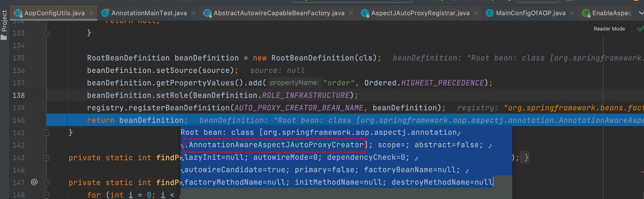Viewport: 644px width, 199px height.
Task: Expand the folded method at line 143
Action: [47, 158]
